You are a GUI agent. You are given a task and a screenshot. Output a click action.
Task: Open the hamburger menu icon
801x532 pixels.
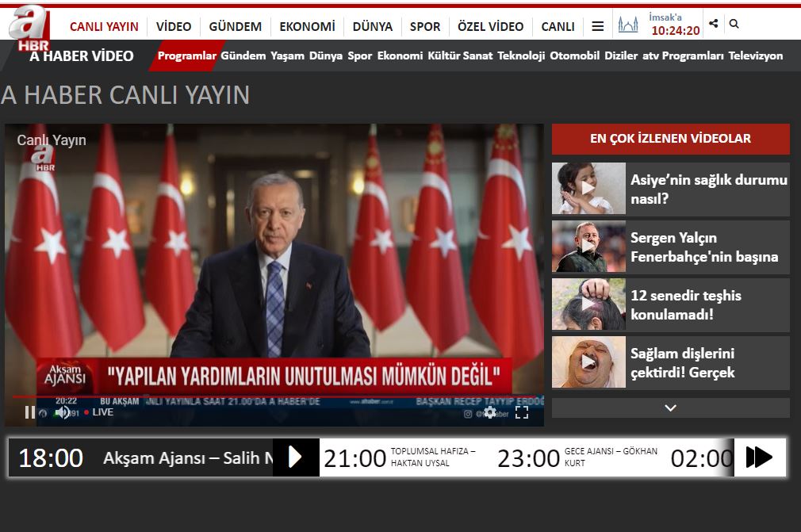coord(598,26)
